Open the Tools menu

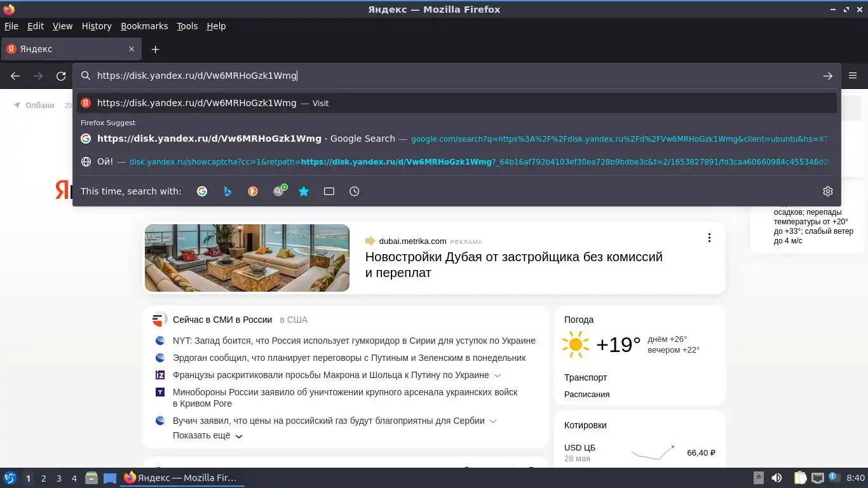pos(187,26)
